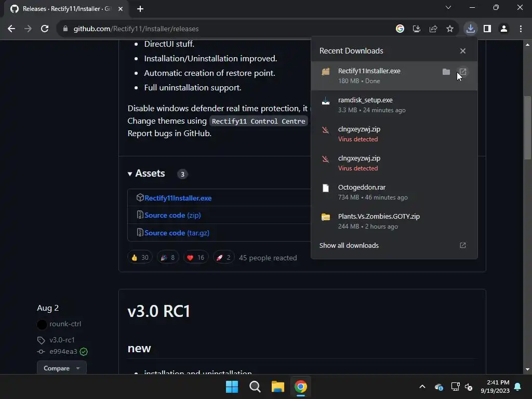Select Rectify11Installer.exe download entry

point(394,76)
